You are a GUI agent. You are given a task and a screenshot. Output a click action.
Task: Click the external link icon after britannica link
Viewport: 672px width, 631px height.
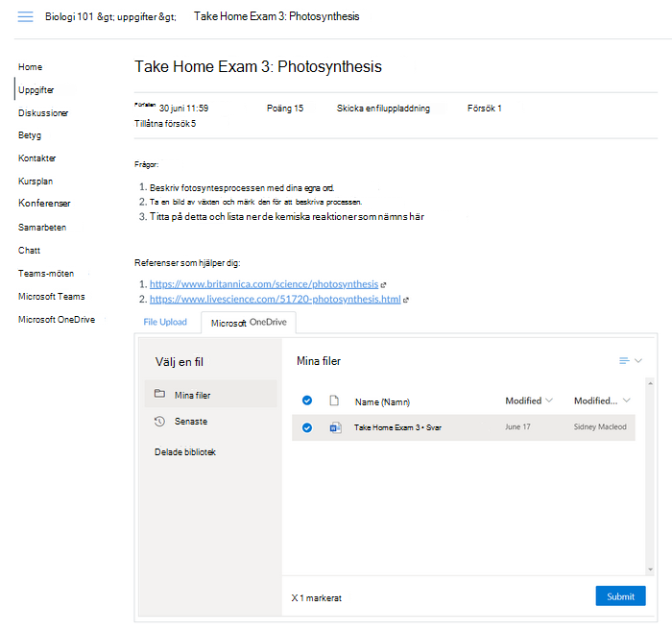point(384,284)
